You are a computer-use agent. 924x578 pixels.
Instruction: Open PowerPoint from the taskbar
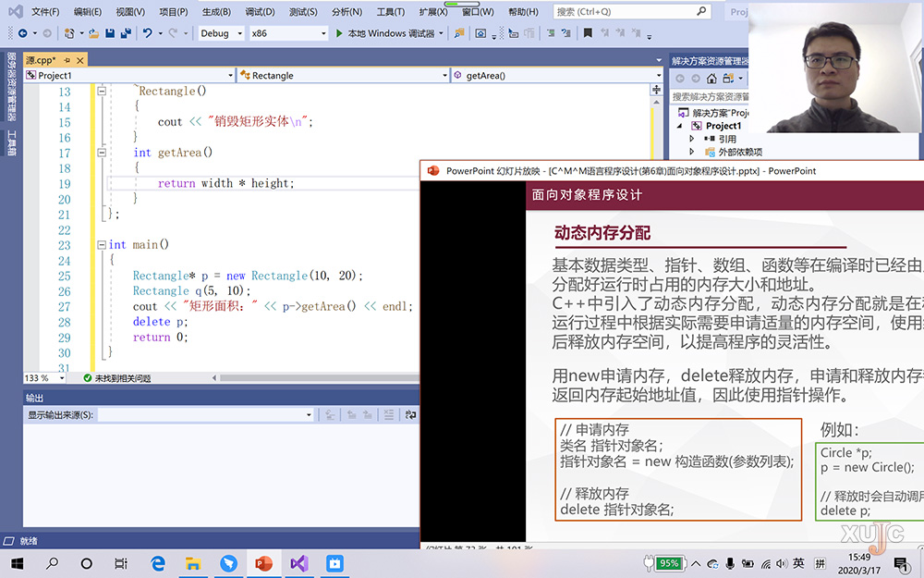263,562
